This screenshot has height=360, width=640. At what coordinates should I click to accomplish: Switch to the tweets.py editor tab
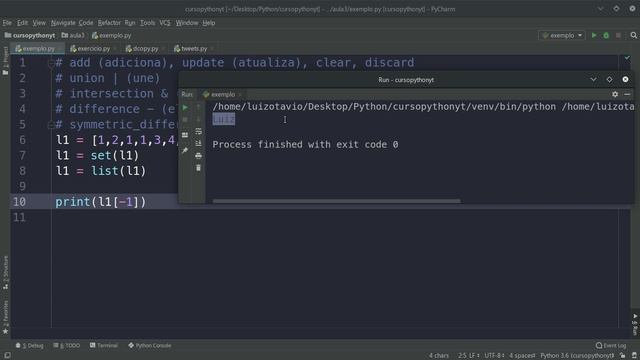[x=191, y=49]
